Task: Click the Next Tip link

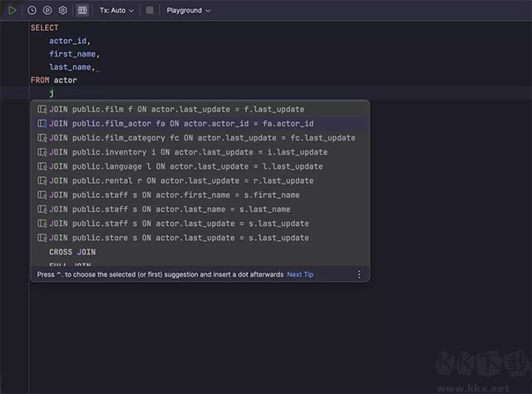Action: tap(300, 274)
